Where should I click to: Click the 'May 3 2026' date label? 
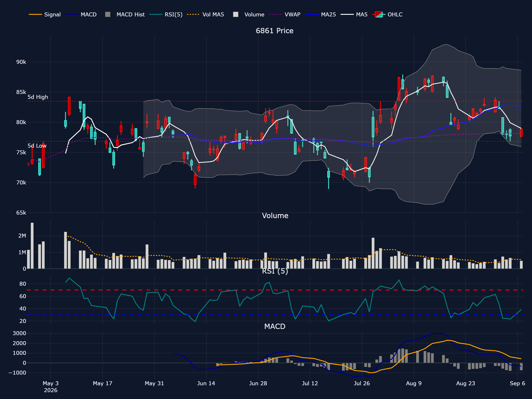[51, 387]
